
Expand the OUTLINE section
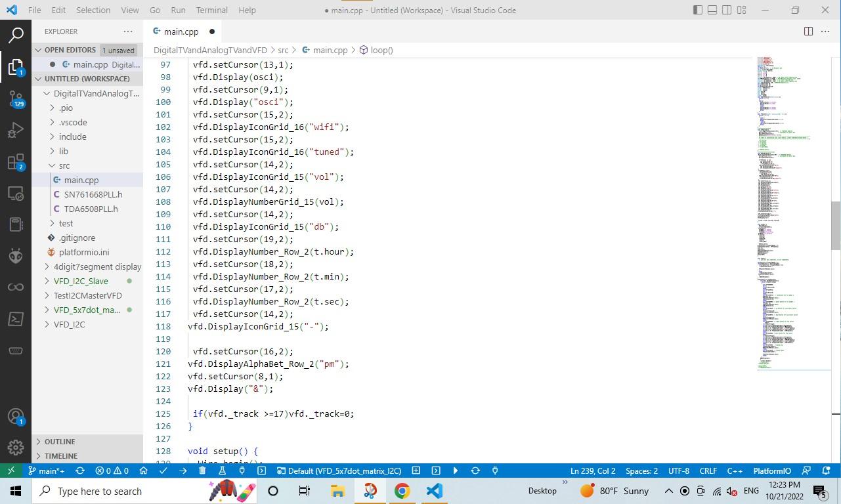click(x=60, y=442)
